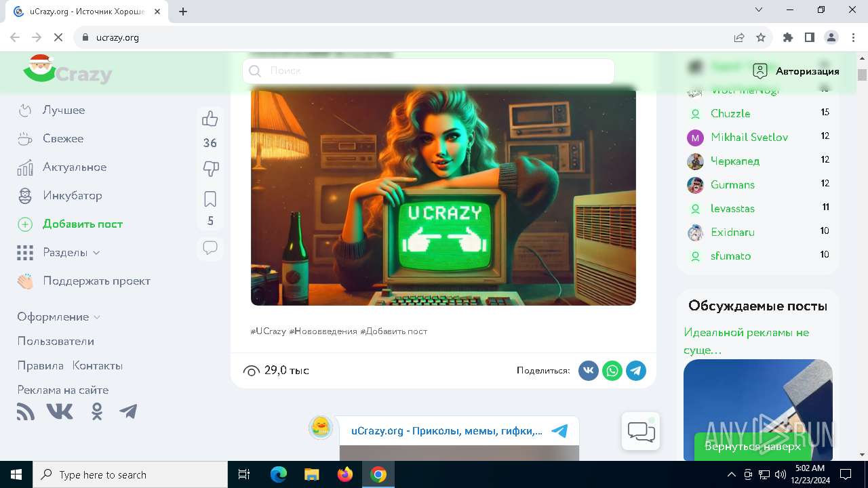Open Firefox from the taskbar
The height and width of the screenshot is (488, 868).
point(345,474)
